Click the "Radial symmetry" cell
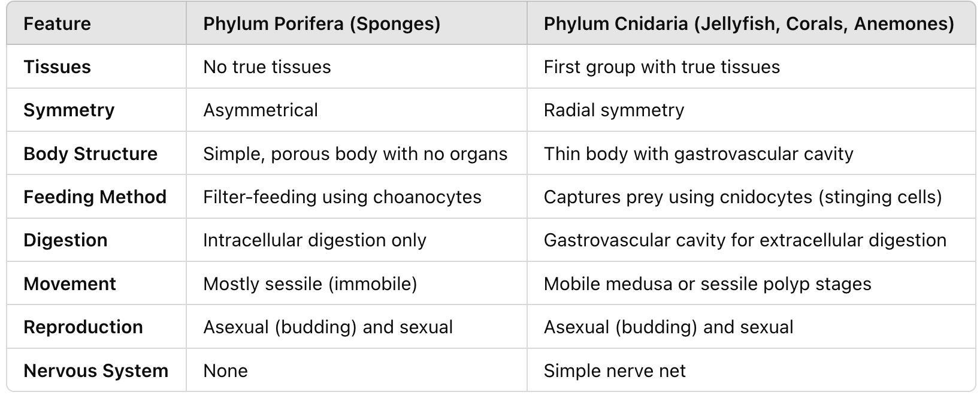The height and width of the screenshot is (398, 980). tap(613, 110)
